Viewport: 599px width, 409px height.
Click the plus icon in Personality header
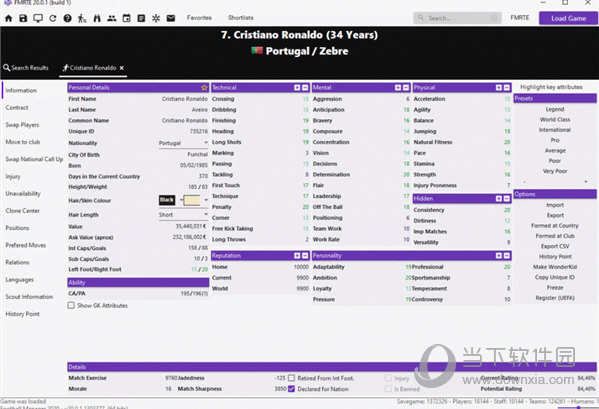point(499,255)
